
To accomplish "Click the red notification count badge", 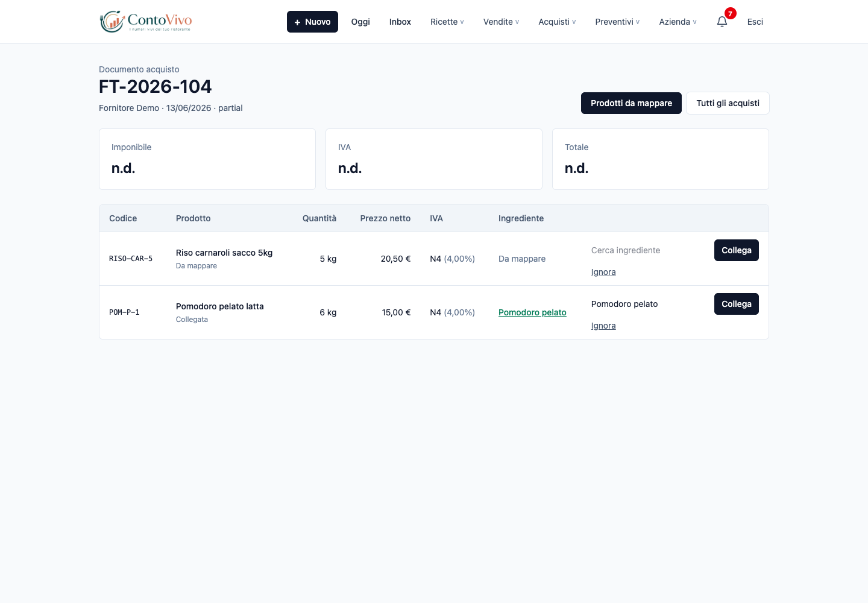I will [730, 13].
